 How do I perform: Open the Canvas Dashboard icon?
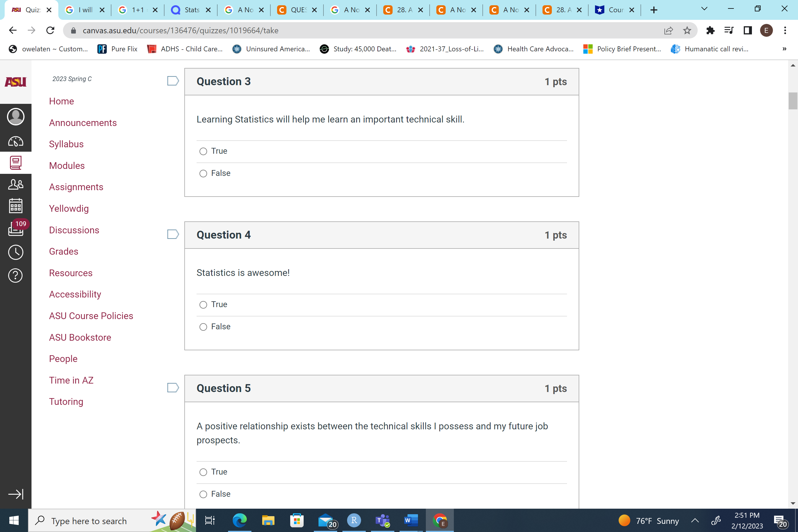(16, 141)
